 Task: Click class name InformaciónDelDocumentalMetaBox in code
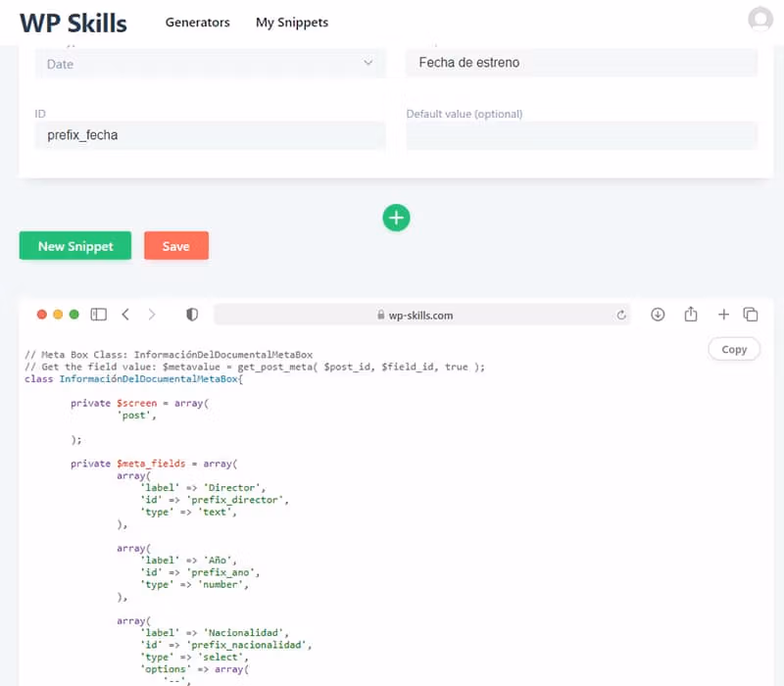click(x=149, y=379)
